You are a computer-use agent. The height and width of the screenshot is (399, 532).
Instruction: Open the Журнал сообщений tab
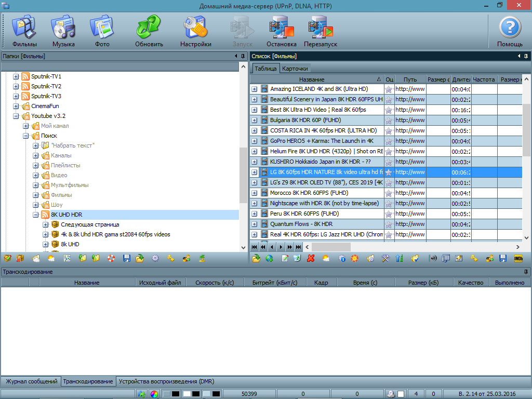31,381
